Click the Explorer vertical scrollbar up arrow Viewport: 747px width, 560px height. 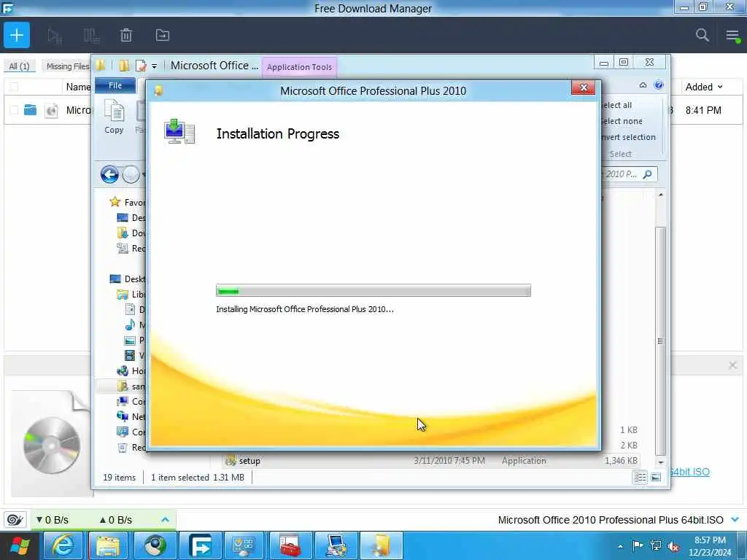pos(660,195)
